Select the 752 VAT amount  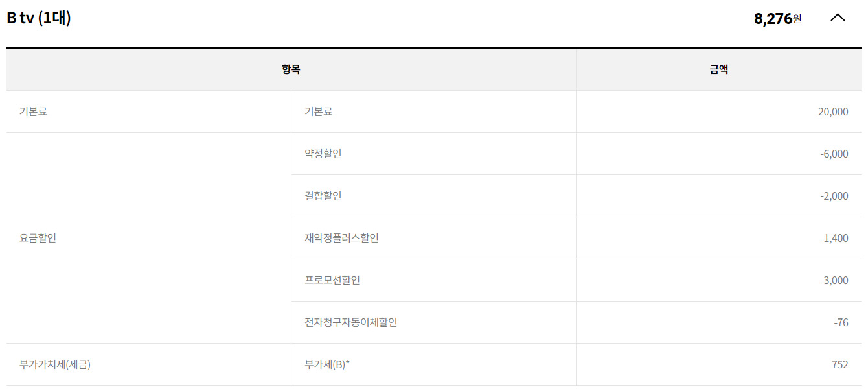(839, 364)
